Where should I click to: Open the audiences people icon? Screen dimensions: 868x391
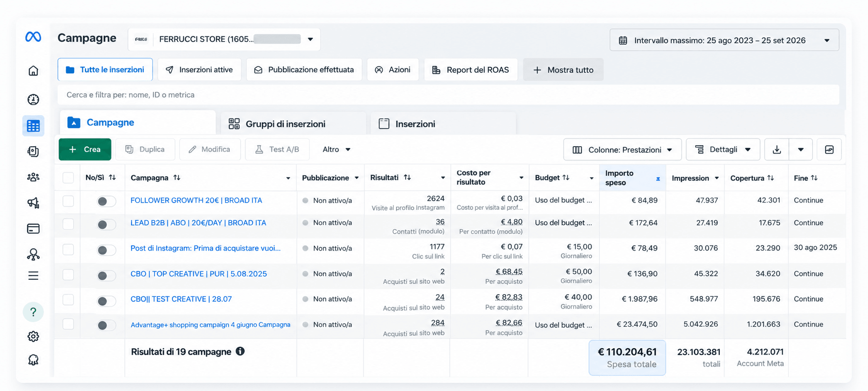[33, 177]
